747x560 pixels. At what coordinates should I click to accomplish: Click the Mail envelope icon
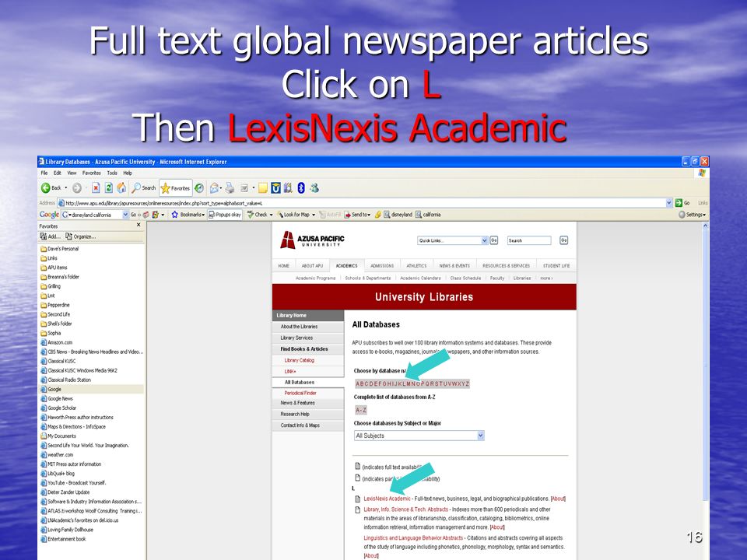click(x=215, y=188)
